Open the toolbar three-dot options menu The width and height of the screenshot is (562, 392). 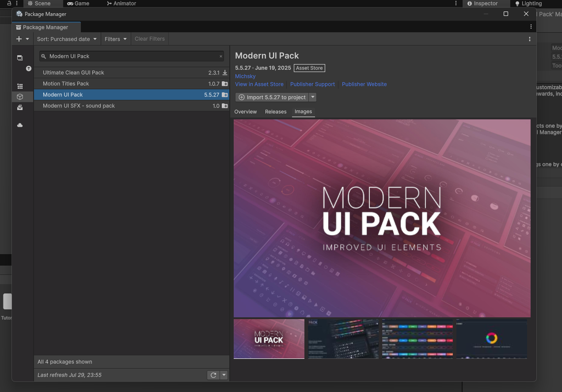point(530,39)
